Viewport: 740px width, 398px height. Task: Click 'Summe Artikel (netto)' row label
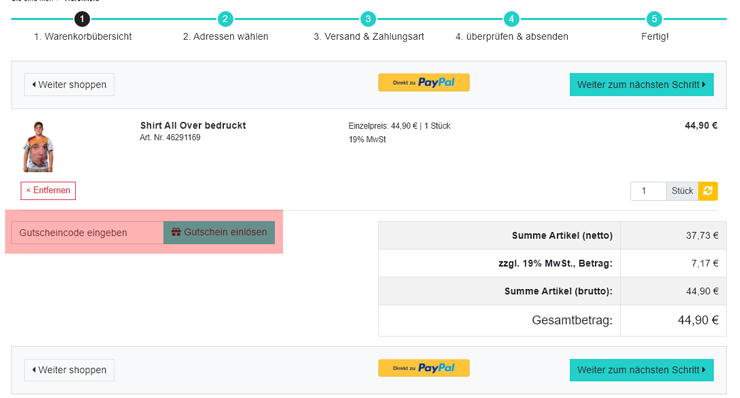coord(562,236)
